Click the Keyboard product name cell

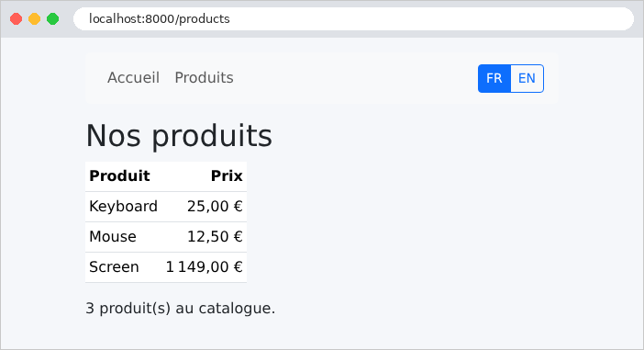[x=123, y=207]
